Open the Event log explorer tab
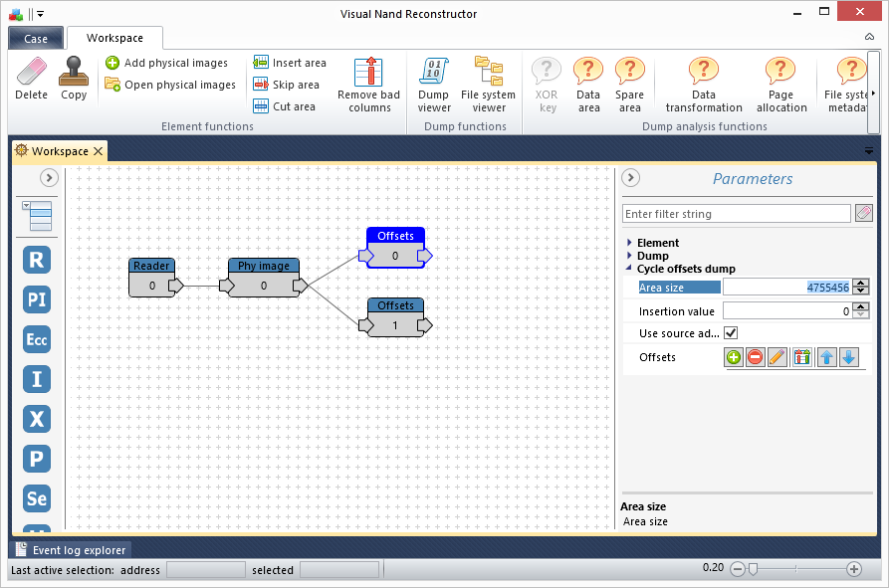889x588 pixels. coord(71,550)
